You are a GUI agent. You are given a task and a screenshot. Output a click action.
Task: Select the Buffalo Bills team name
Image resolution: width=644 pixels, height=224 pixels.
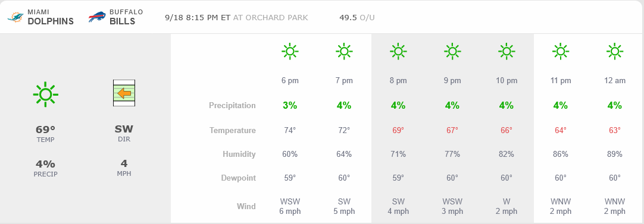(x=126, y=18)
